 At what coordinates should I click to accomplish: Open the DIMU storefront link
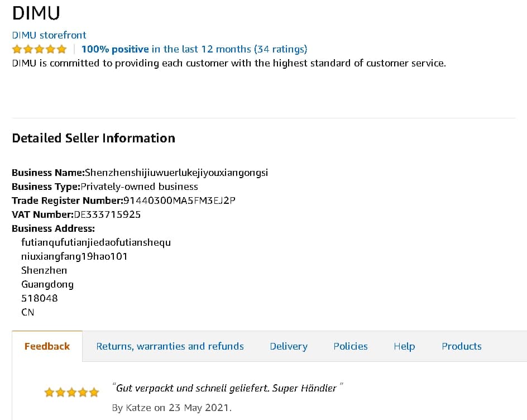(x=49, y=35)
